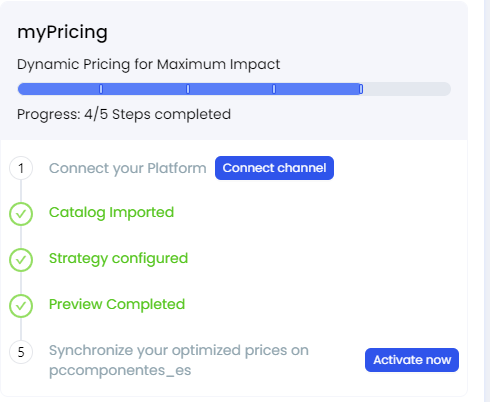Image resolution: width=490 pixels, height=402 pixels.
Task: Select the step 5 number circle
Action: click(x=21, y=352)
